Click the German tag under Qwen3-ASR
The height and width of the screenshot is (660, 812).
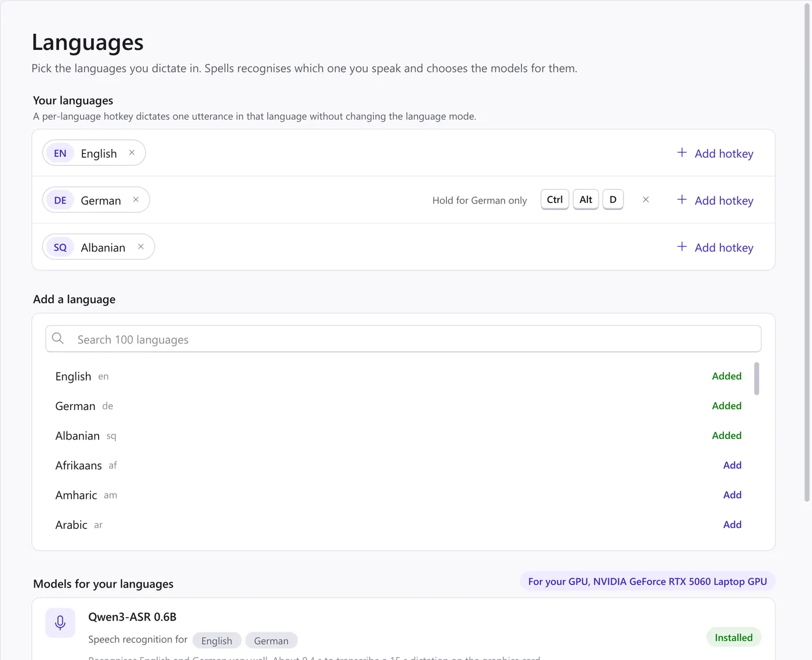click(x=271, y=640)
